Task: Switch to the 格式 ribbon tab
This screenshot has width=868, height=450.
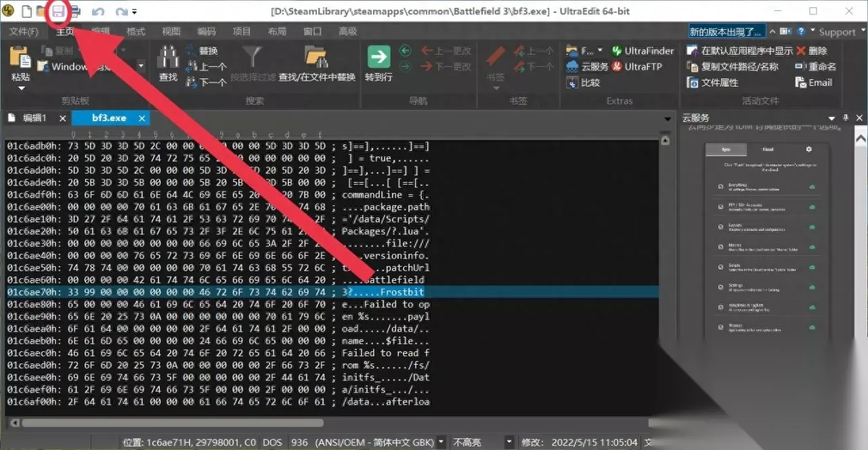Action: 135,31
